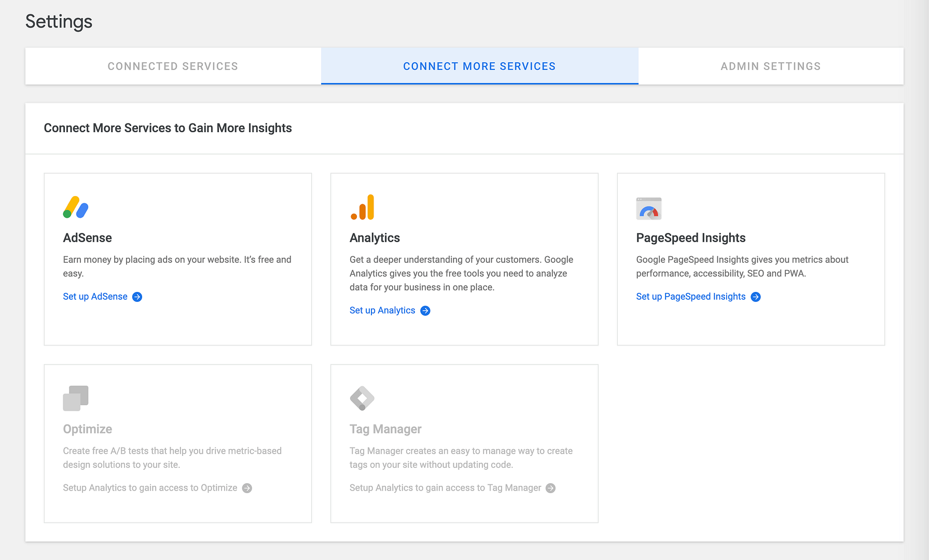Click Set up Analytics

click(382, 310)
